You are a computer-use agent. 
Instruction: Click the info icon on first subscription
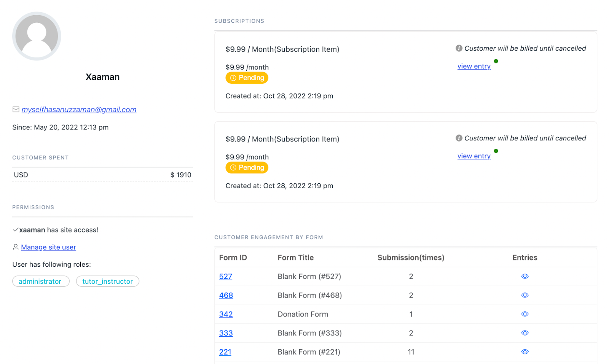click(459, 48)
